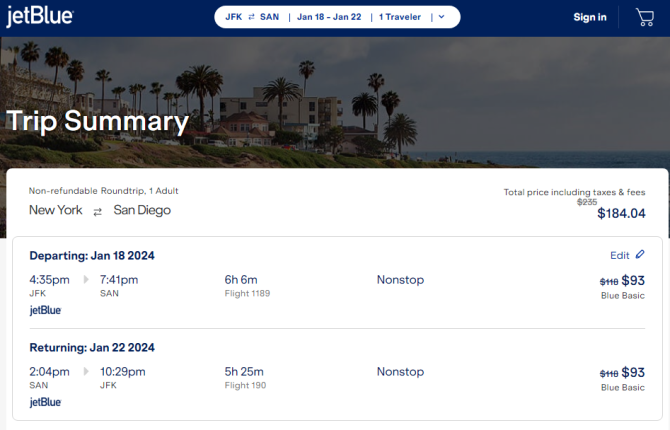Open the 1 Traveler selector
Screen dimensions: 670x430
click(x=399, y=17)
